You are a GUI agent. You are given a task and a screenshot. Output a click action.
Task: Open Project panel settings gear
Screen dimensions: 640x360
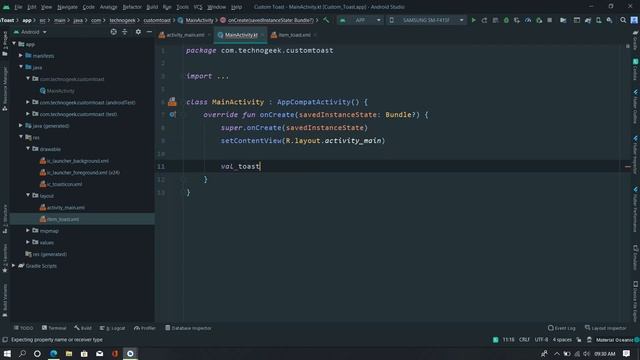(138, 32)
